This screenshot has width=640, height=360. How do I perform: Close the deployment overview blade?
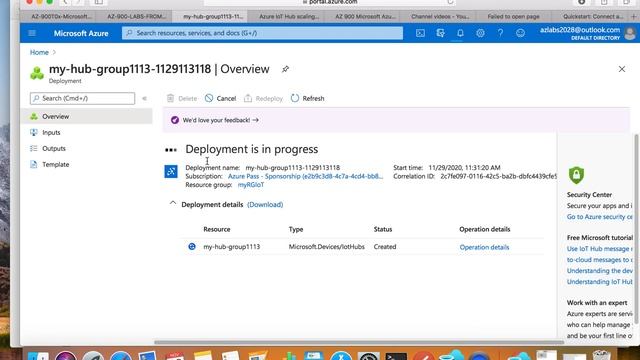point(622,69)
